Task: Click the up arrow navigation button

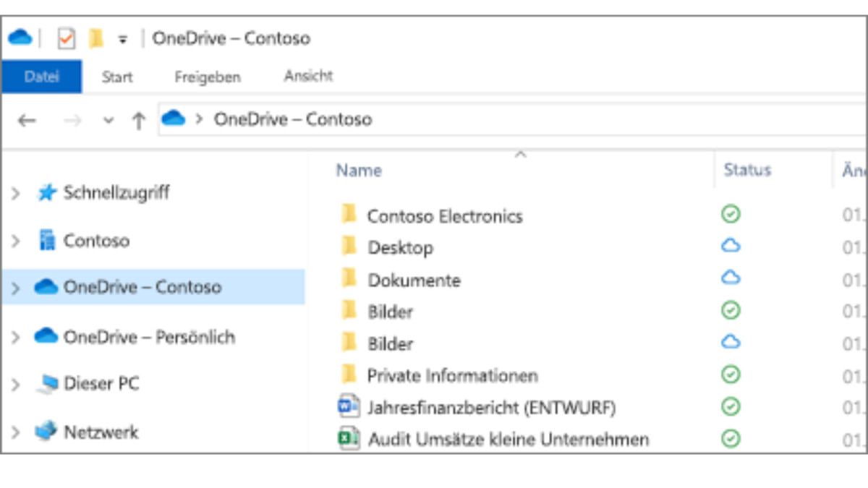Action: 138,119
